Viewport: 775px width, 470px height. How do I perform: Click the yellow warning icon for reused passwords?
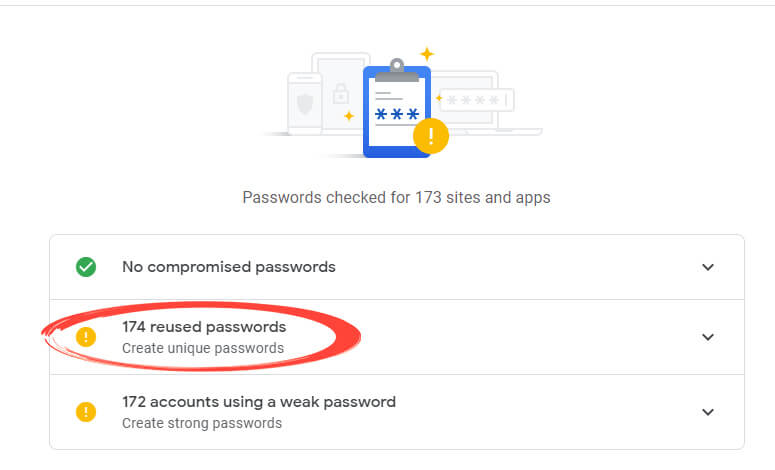[86, 337]
